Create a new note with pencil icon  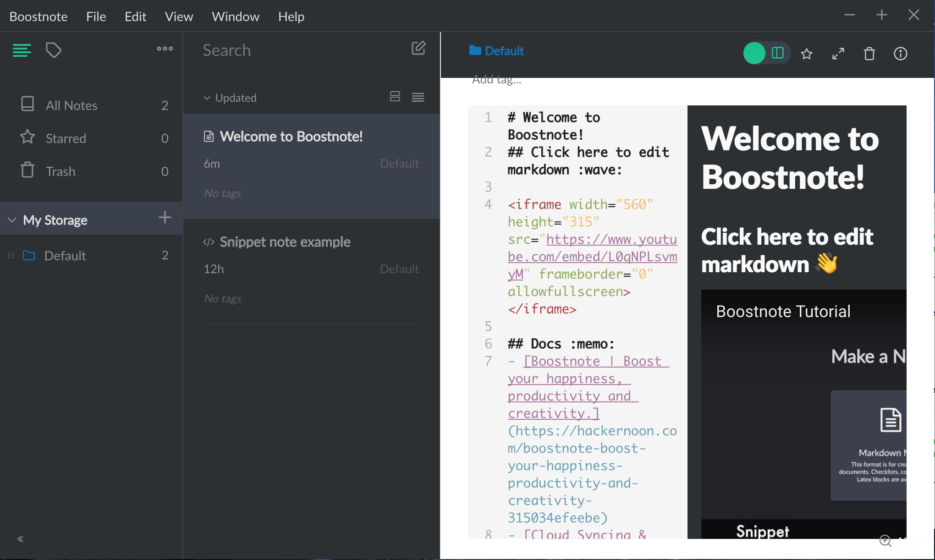click(x=418, y=49)
